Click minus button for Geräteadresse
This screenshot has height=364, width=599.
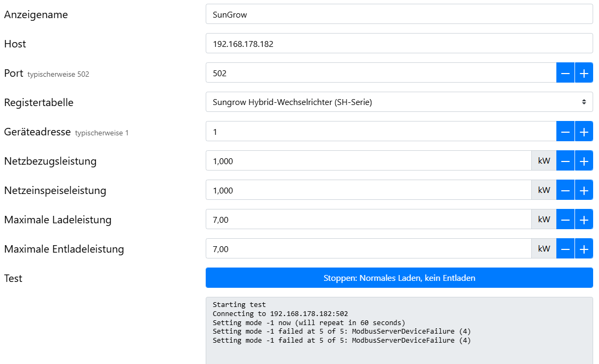(565, 132)
